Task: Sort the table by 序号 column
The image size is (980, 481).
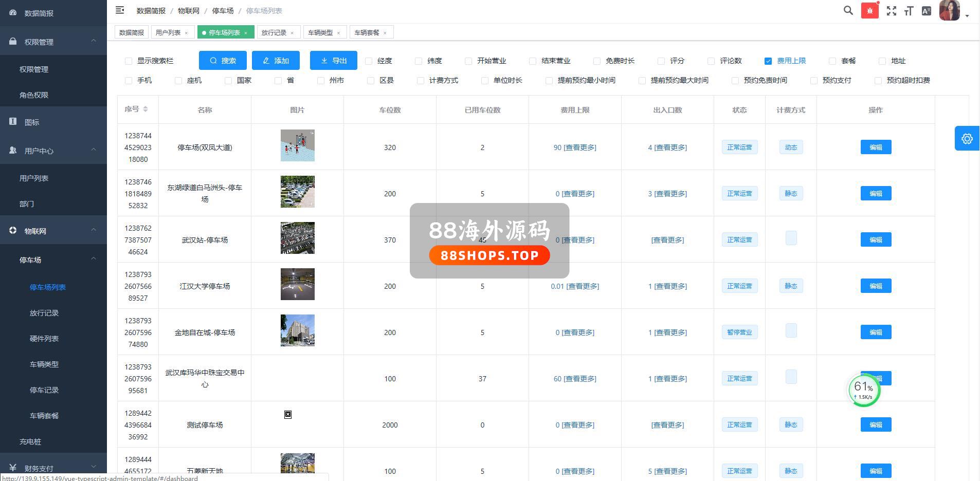Action: tap(146, 109)
